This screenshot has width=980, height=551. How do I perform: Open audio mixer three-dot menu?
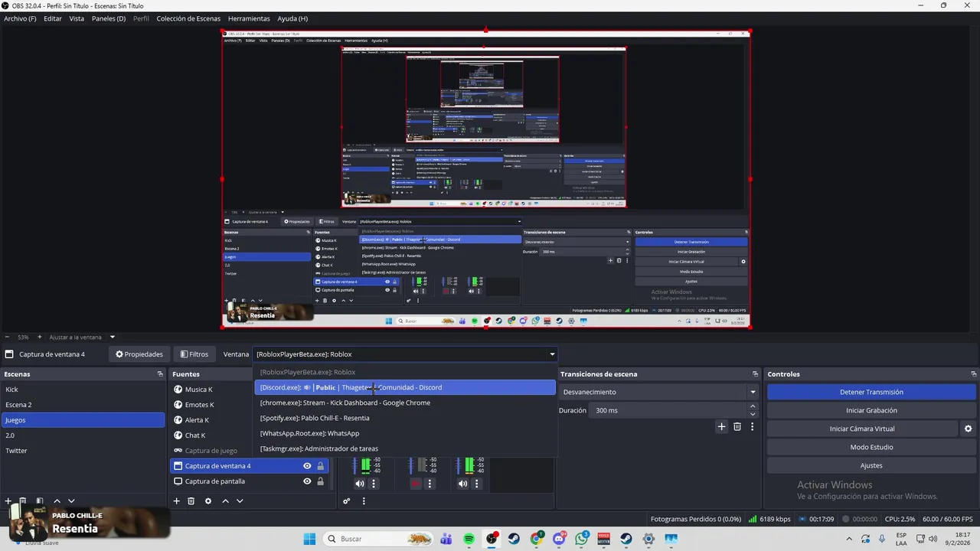click(364, 501)
